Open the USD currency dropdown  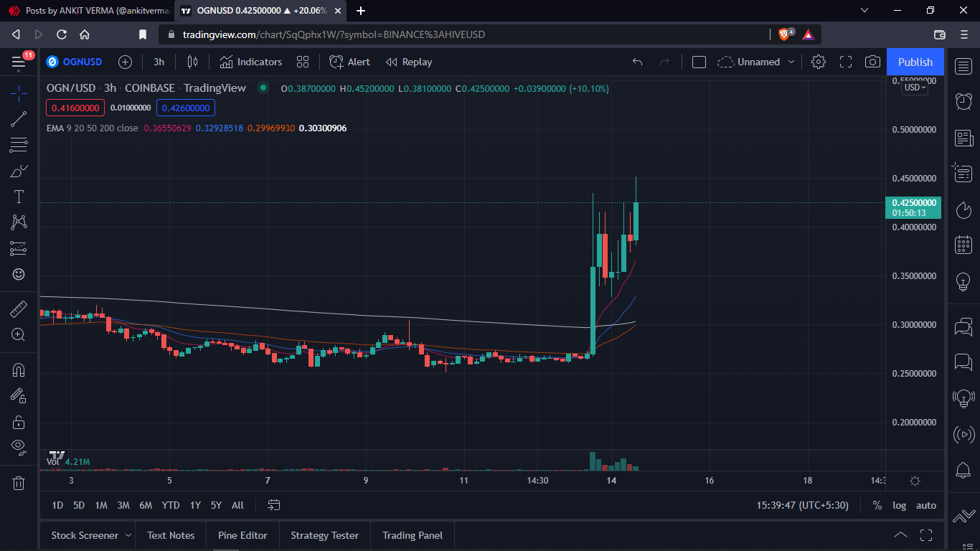915,88
